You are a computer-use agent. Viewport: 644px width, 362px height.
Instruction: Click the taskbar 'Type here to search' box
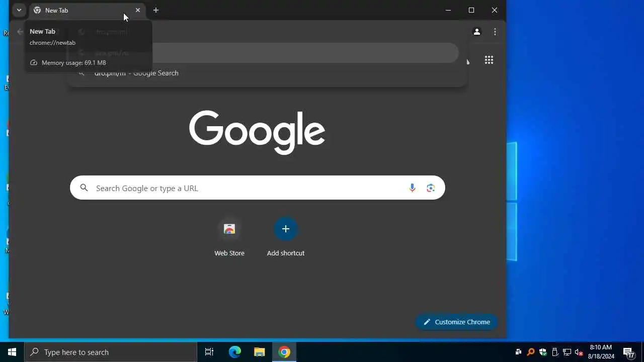click(x=111, y=352)
